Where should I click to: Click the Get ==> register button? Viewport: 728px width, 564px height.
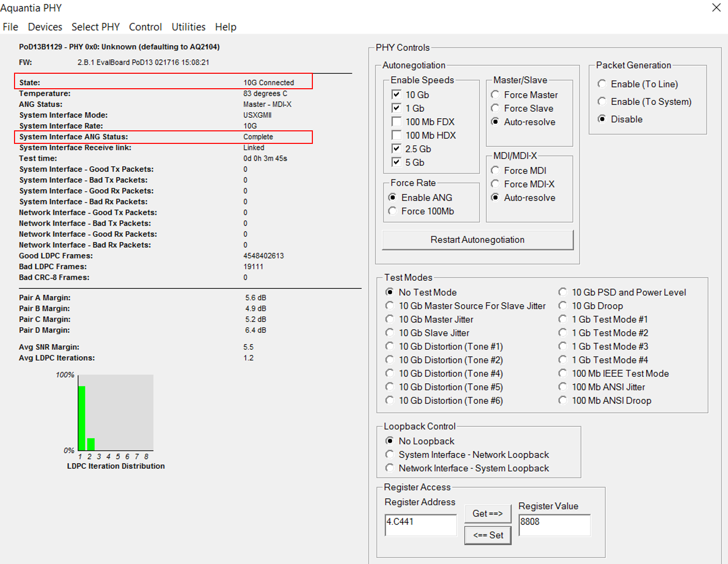(488, 514)
